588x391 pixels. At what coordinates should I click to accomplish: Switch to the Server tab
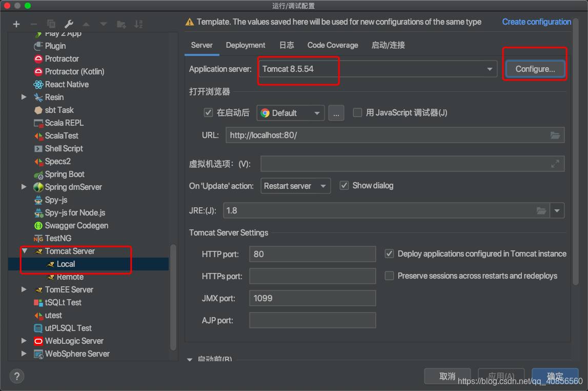coord(202,45)
